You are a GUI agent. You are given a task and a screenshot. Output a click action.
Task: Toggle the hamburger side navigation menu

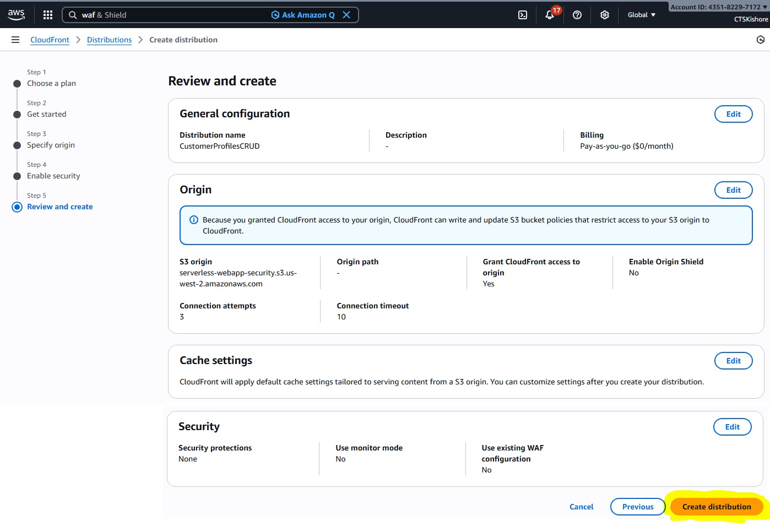(x=15, y=40)
